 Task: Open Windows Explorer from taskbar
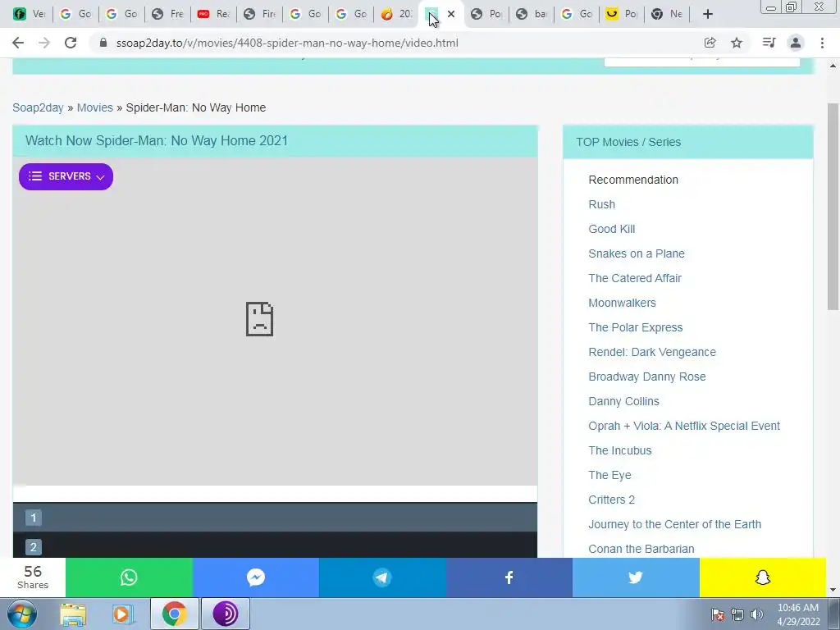(73, 614)
